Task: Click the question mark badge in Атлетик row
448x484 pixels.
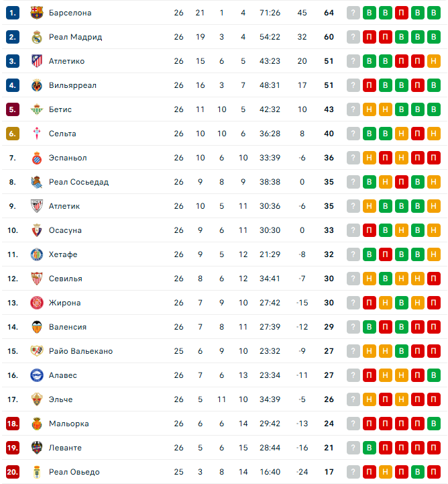Action: click(353, 206)
